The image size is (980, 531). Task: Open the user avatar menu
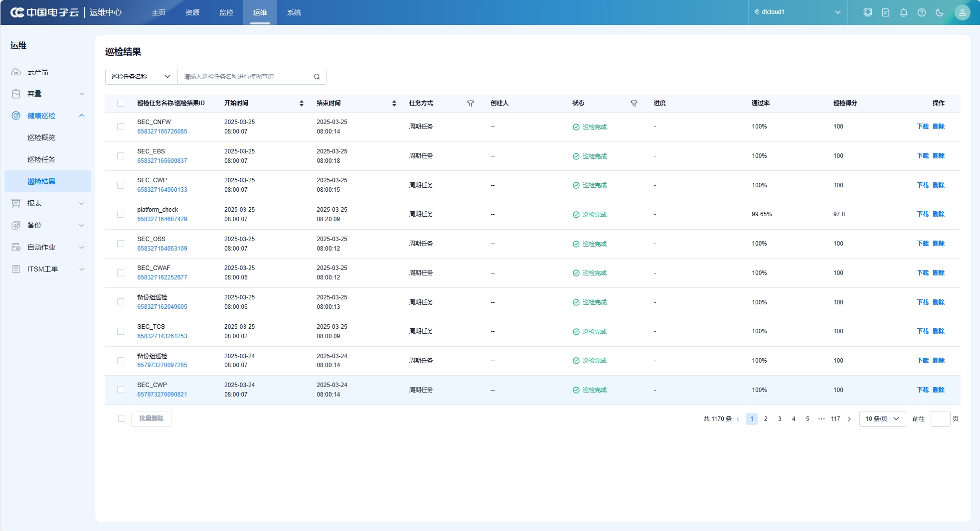[963, 12]
